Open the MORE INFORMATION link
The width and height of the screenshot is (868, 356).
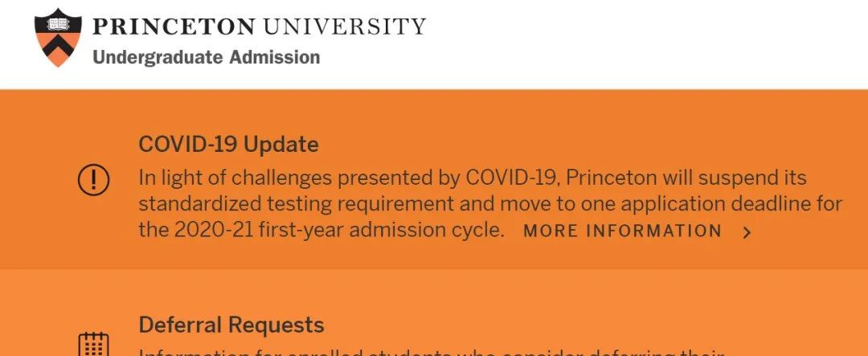pos(622,231)
